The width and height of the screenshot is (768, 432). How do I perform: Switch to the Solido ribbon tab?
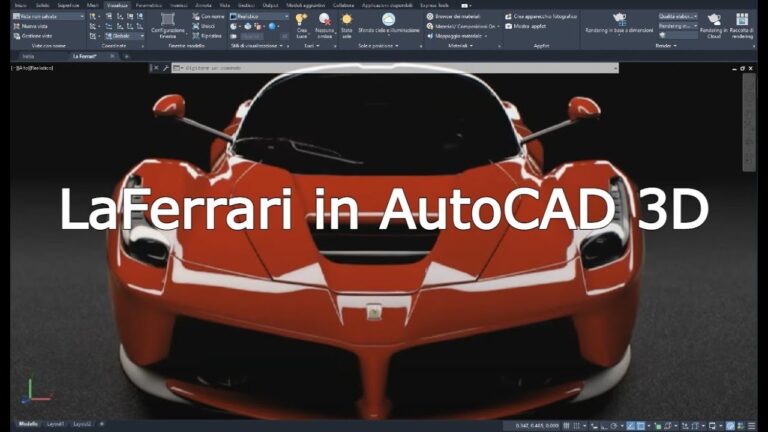coord(43,5)
